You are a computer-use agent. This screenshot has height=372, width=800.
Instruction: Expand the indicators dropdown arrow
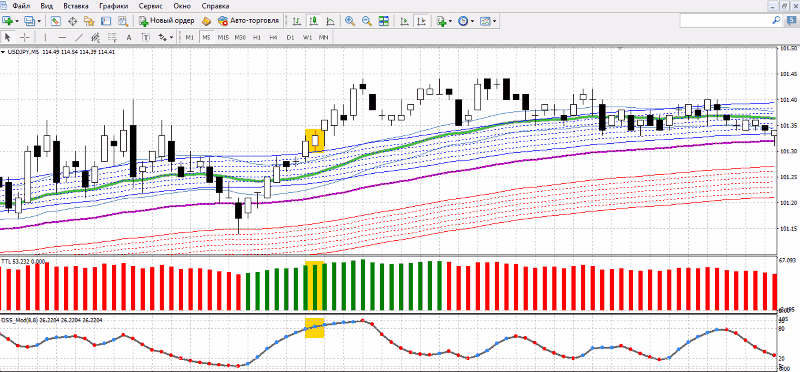click(x=451, y=21)
